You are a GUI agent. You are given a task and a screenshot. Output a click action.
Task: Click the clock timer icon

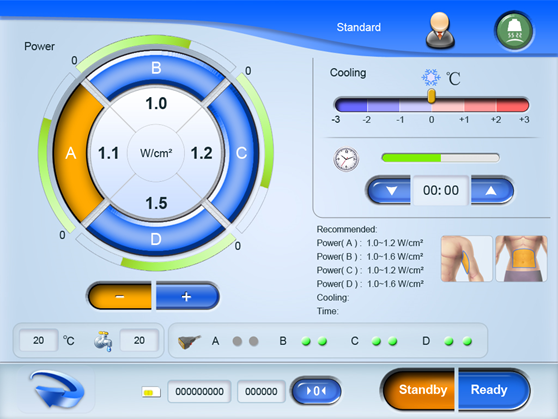pyautogui.click(x=346, y=159)
